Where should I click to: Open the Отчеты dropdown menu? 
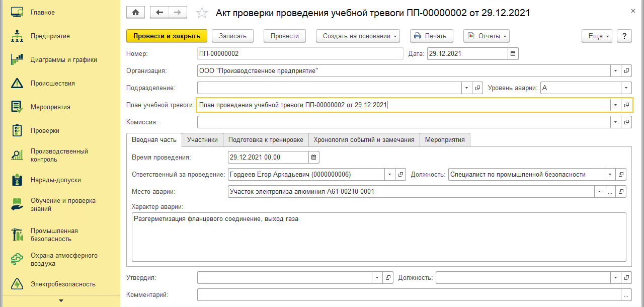click(x=487, y=36)
